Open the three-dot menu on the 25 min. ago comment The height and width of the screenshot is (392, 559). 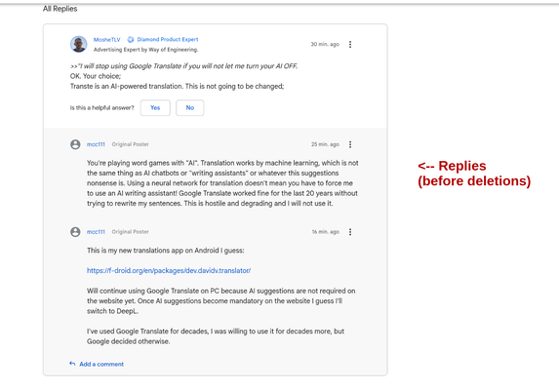click(350, 144)
